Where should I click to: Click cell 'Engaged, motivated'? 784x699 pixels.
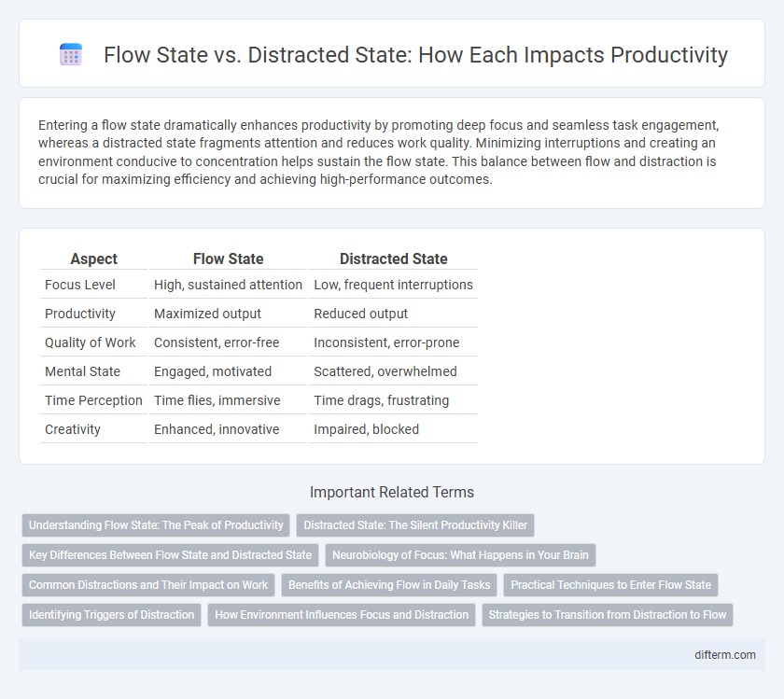213,371
